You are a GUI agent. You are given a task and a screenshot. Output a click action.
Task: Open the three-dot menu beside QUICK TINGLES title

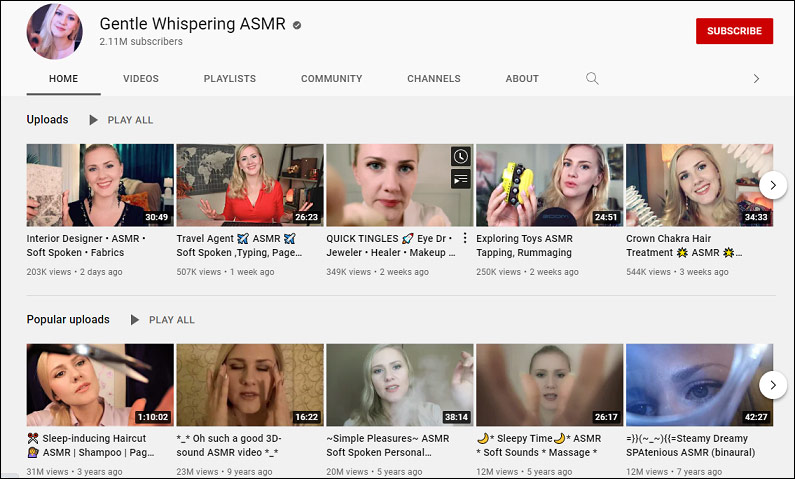coord(465,238)
